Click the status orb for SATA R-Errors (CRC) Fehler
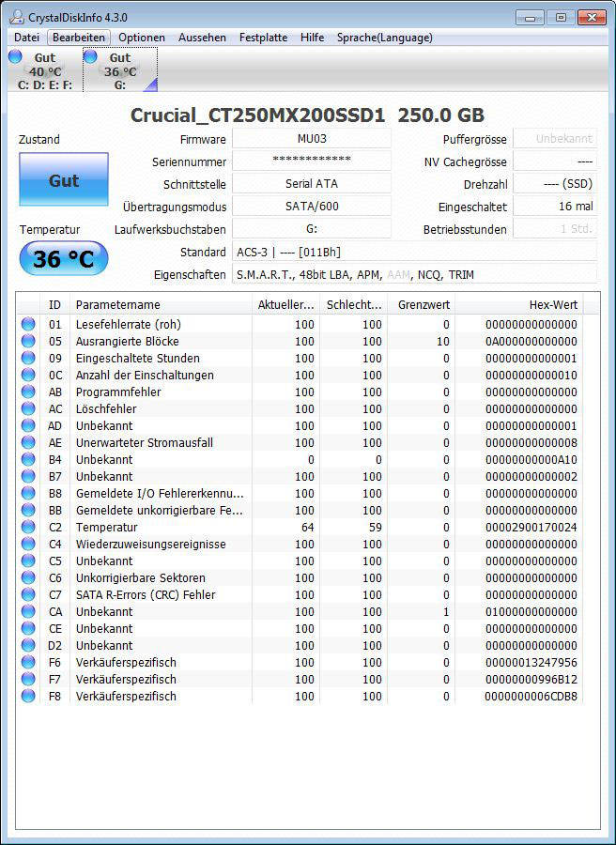 pos(28,594)
